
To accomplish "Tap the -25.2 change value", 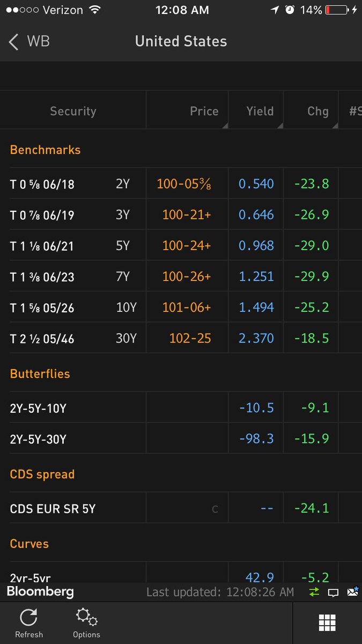I will (x=312, y=307).
